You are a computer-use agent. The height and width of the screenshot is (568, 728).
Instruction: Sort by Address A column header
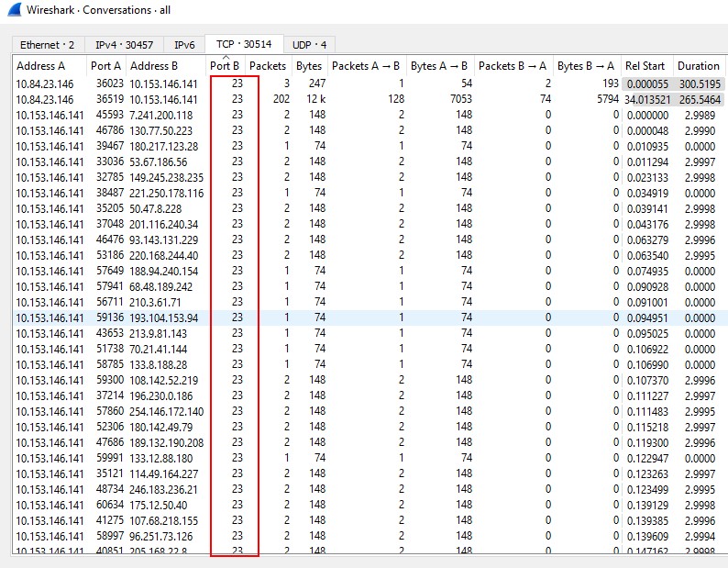41,66
